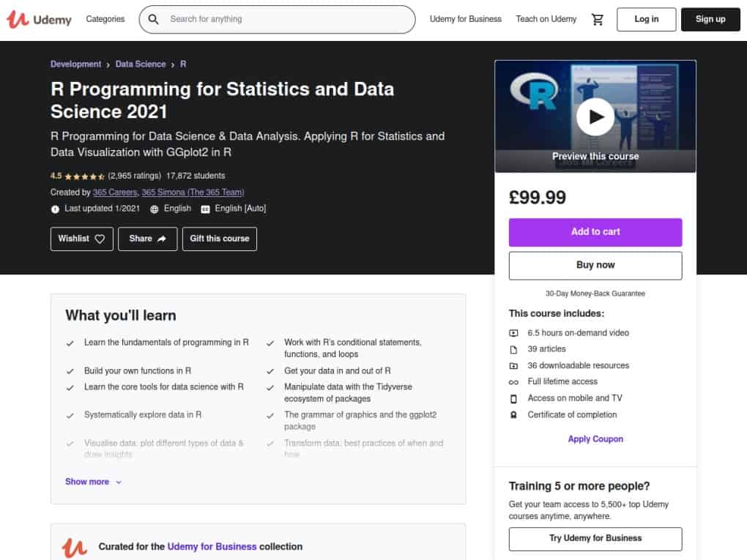The image size is (747, 560).
Task: Click "Training 5 or more people?" heading
Action: tap(579, 486)
